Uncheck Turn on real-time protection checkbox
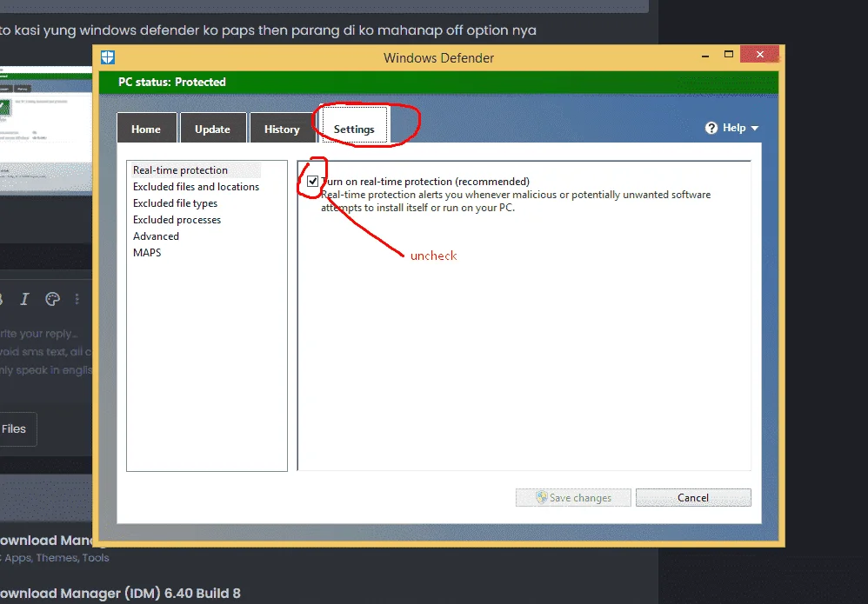 click(x=313, y=181)
